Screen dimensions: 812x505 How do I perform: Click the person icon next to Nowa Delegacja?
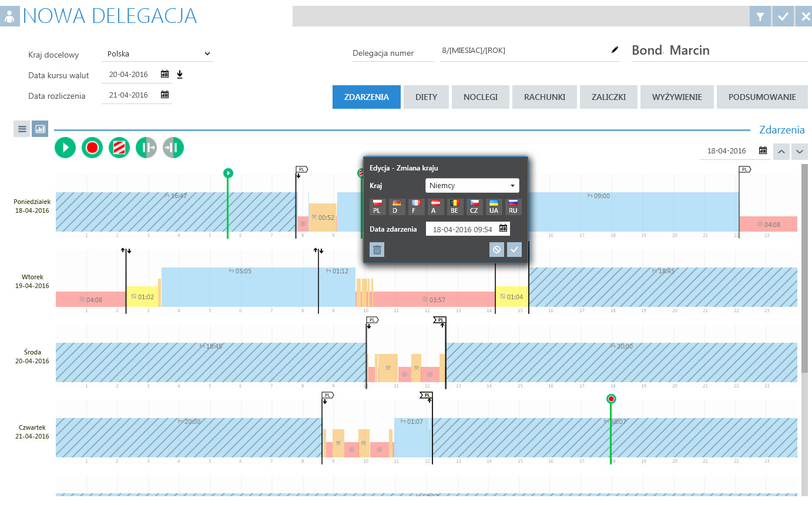(x=10, y=16)
